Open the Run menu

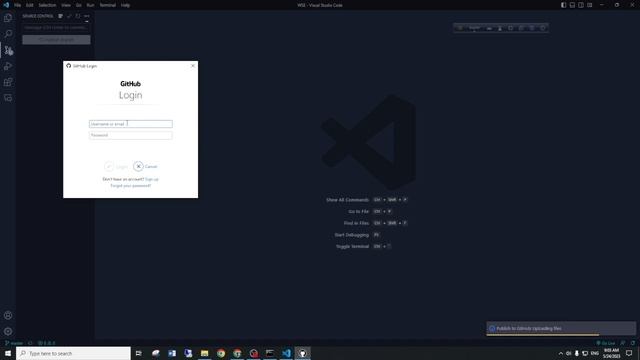click(x=91, y=5)
